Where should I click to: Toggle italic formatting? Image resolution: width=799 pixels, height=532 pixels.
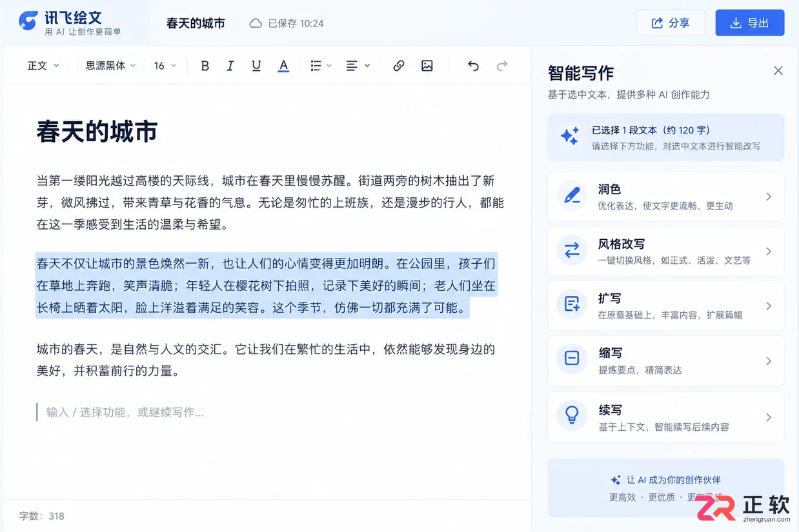(230, 66)
